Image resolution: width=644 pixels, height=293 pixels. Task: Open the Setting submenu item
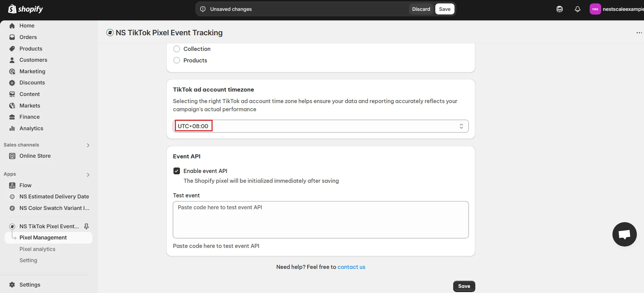(28, 260)
